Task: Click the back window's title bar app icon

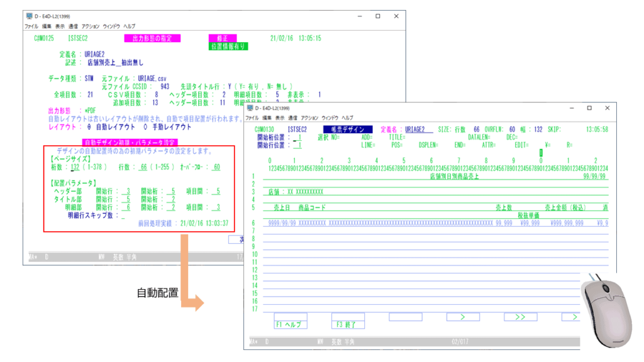Action: pyautogui.click(x=28, y=16)
